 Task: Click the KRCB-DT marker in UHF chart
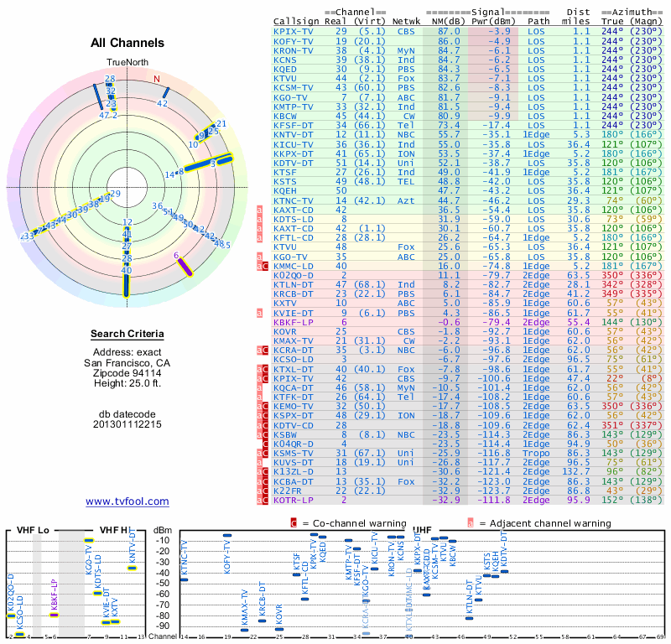262,621
